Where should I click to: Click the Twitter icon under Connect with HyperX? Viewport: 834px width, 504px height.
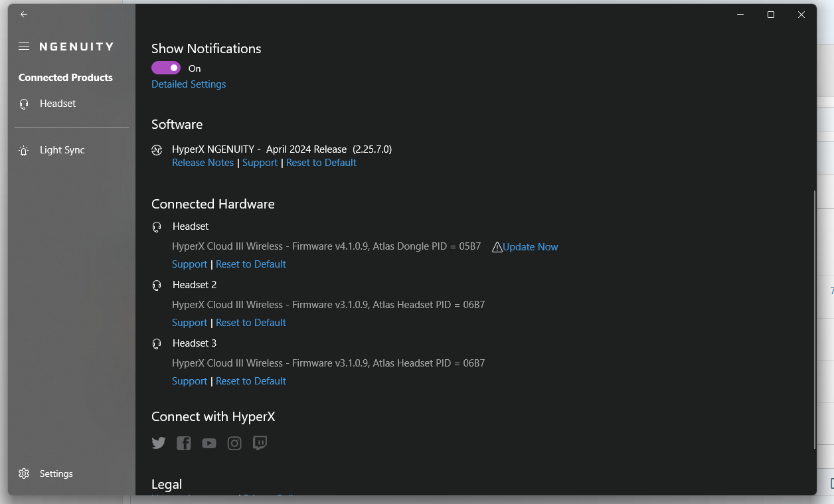point(159,443)
